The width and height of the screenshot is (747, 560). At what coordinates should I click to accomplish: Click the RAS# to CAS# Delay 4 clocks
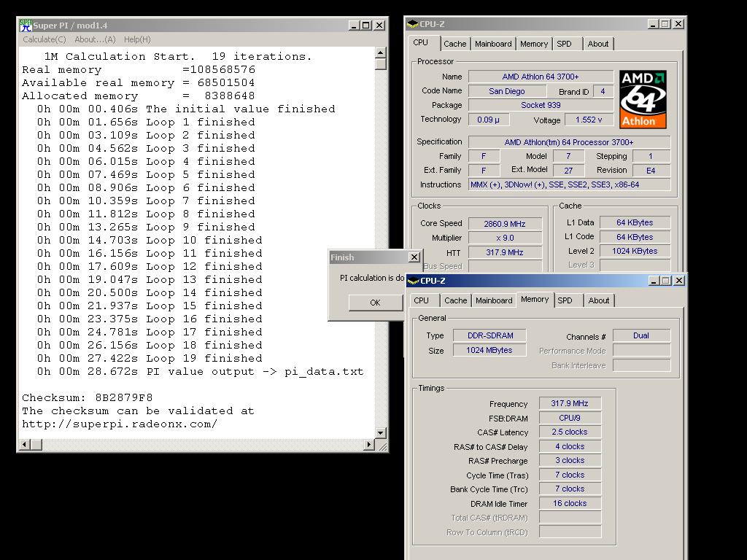570,447
